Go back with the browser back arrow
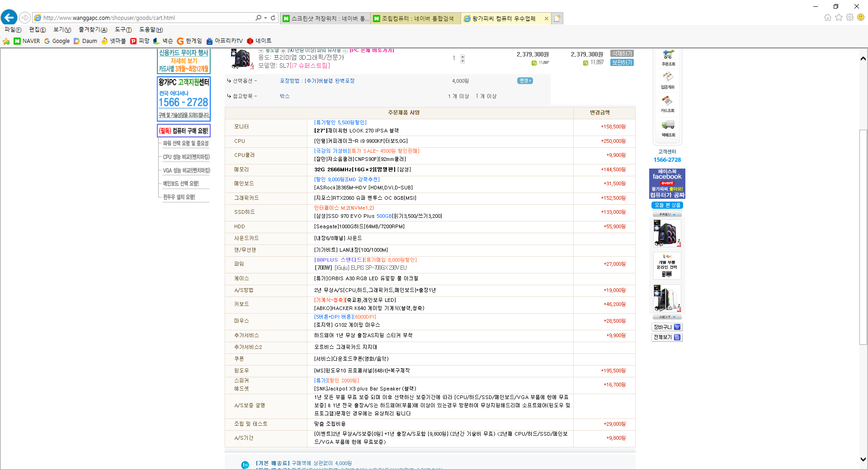Screen dimensions: 868x470 coord(9,18)
